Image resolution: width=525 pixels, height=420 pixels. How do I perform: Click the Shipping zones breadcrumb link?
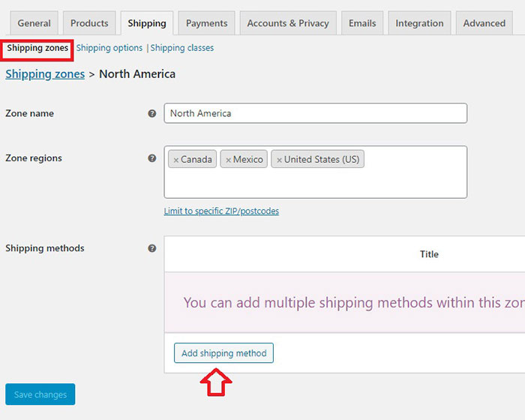45,74
